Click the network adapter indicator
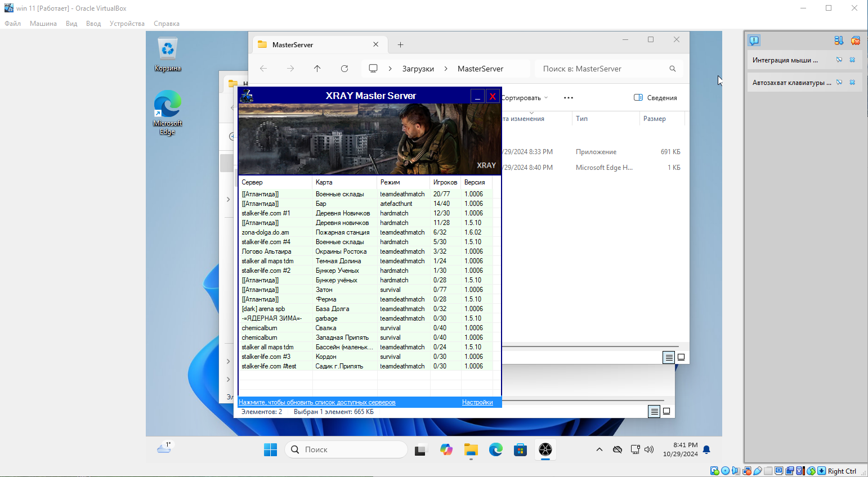The width and height of the screenshot is (868, 477). pos(747,471)
